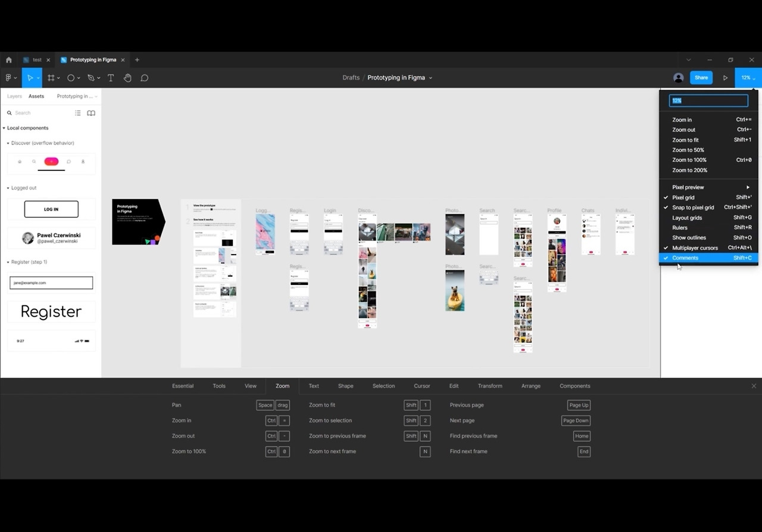Open the 12% zoom dropdown
762x532 pixels.
(748, 78)
